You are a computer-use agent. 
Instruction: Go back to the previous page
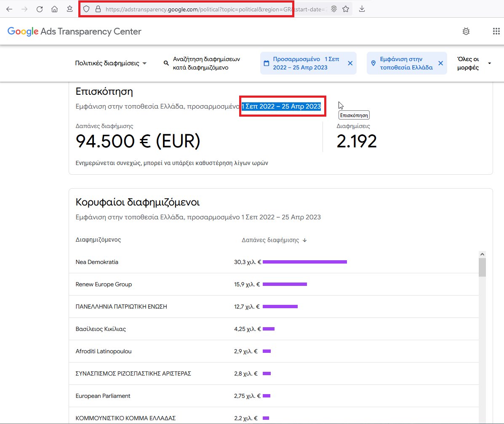pyautogui.click(x=9, y=9)
